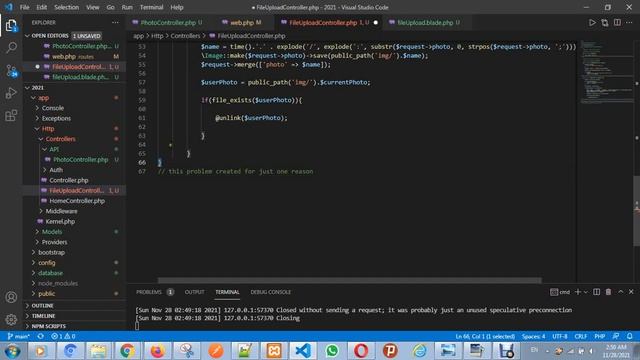Open the View menu
Screen dimensions: 640x360
93,7
